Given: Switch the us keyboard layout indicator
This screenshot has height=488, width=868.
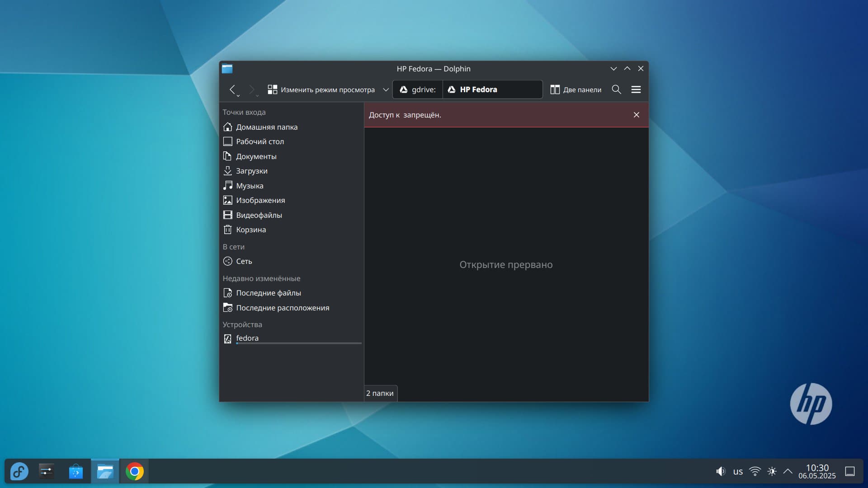Looking at the screenshot, I should click(738, 471).
